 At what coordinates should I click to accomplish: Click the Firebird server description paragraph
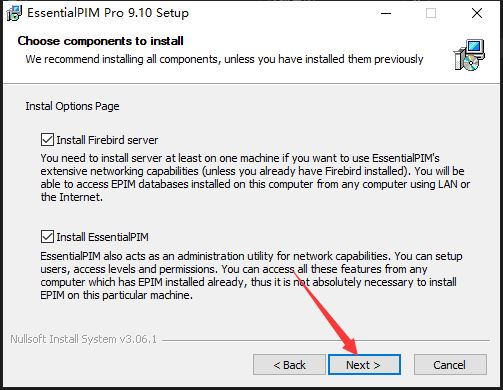(255, 177)
